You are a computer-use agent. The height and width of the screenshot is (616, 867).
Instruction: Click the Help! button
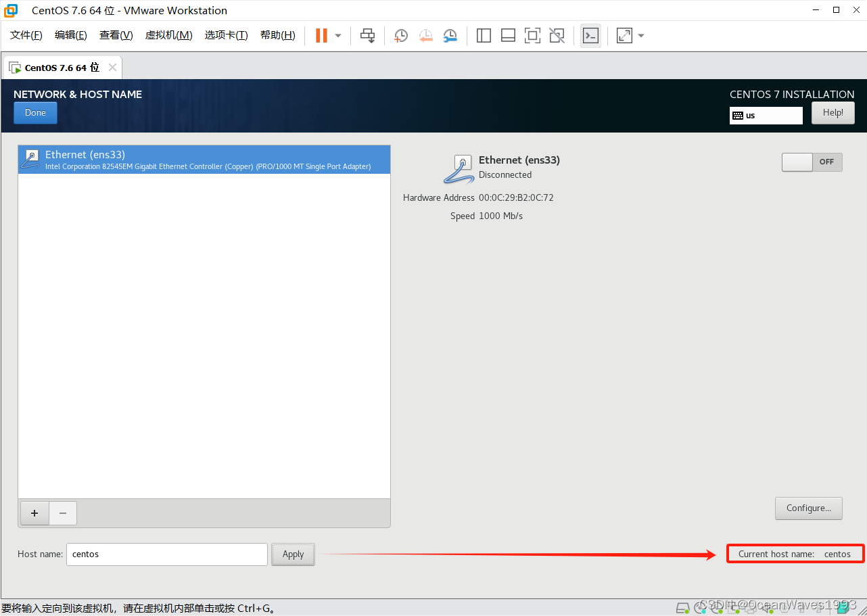(833, 113)
